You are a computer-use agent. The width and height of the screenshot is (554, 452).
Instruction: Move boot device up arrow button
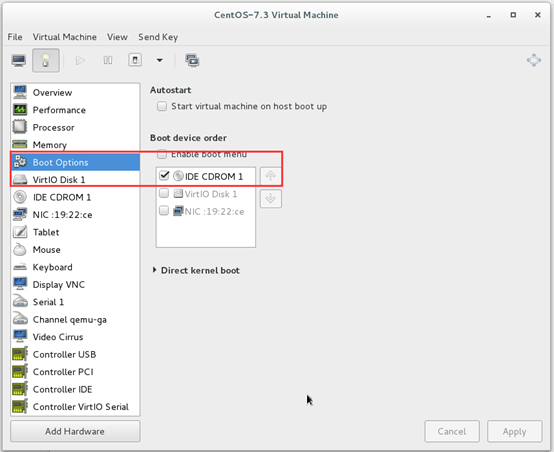click(x=271, y=176)
